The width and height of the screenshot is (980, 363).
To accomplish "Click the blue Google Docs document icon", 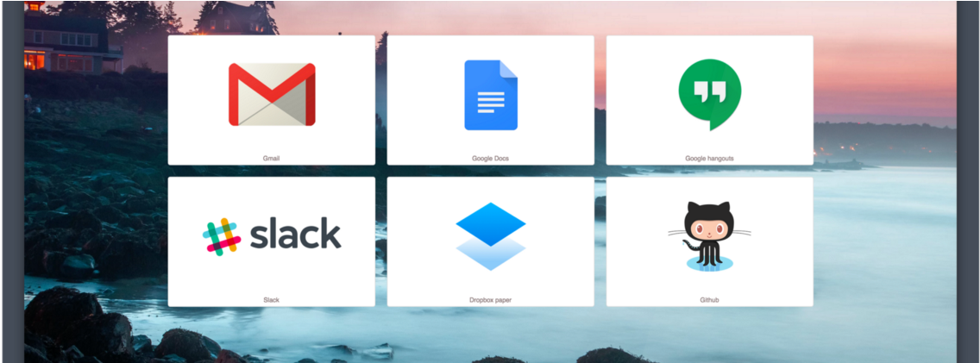I will [491, 95].
